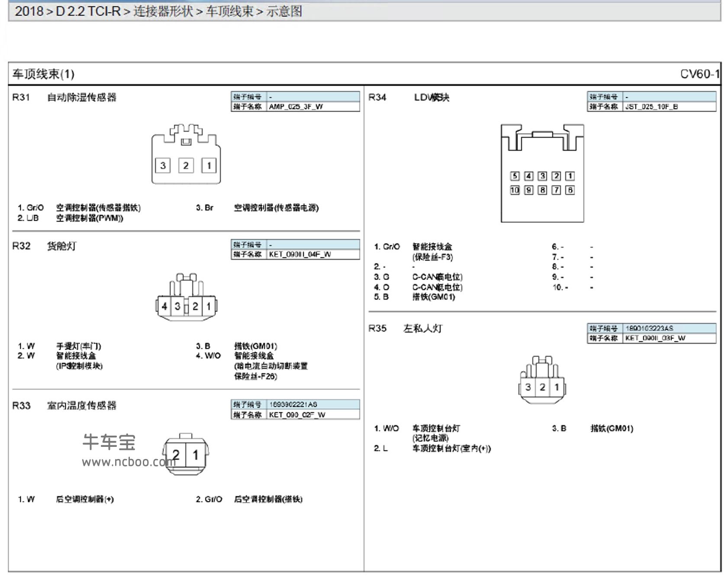This screenshot has width=728, height=582.
Task: Select R33 row 1. W 后空调控制器(+)
Action: click(x=66, y=499)
